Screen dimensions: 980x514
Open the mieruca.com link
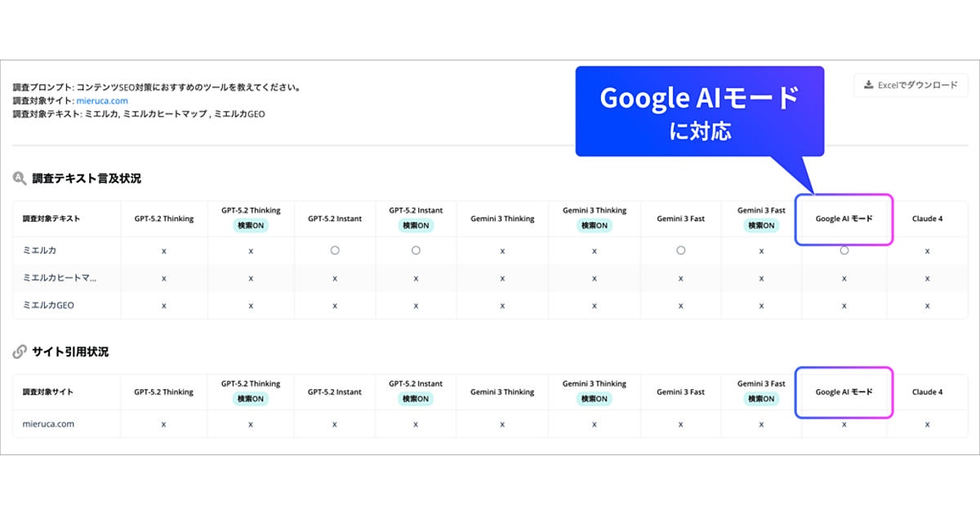pos(102,101)
